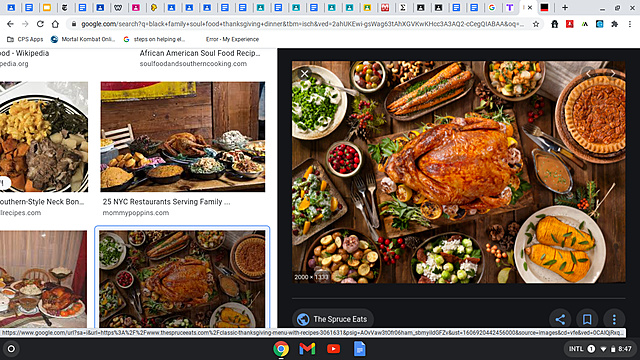640x360 pixels.
Task: Switch the INTL keyboard input method
Action: point(576,349)
